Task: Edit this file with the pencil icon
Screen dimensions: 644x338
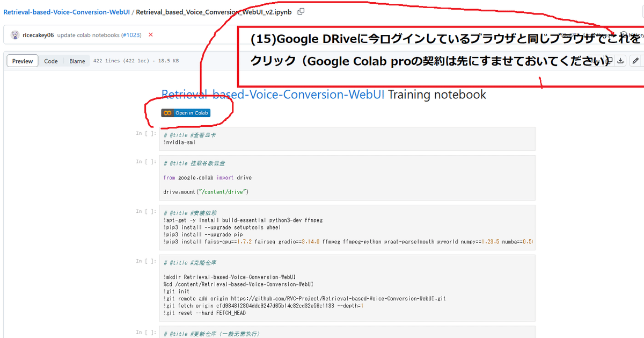Action: point(635,61)
